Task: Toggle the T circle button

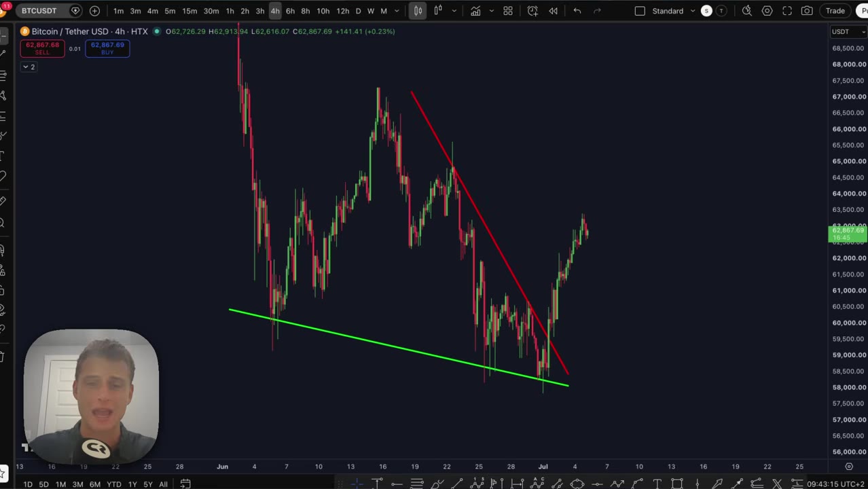Action: [721, 11]
